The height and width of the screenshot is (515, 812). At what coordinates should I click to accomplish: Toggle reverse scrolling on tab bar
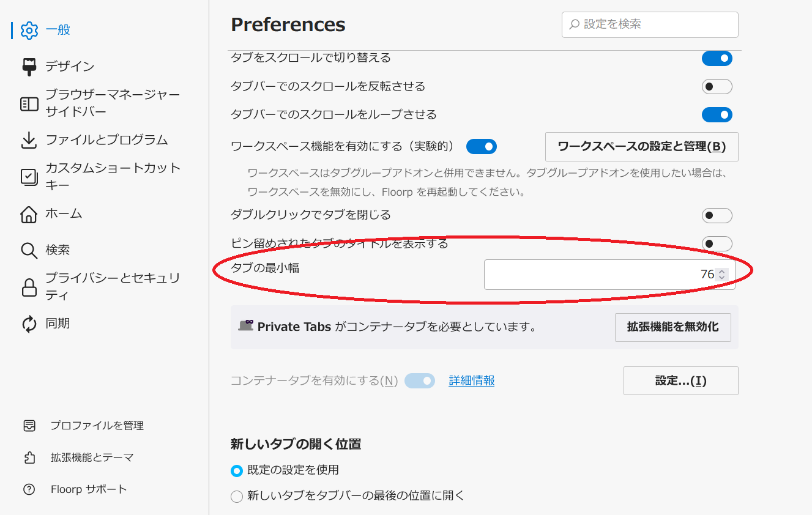click(717, 87)
